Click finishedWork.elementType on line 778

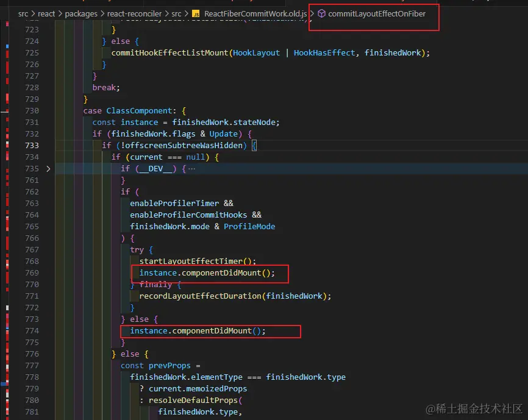pyautogui.click(x=186, y=377)
